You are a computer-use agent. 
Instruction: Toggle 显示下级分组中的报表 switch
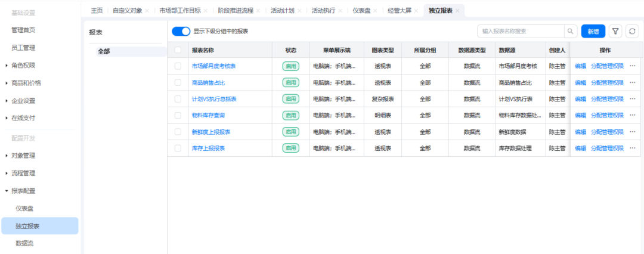pyautogui.click(x=181, y=31)
